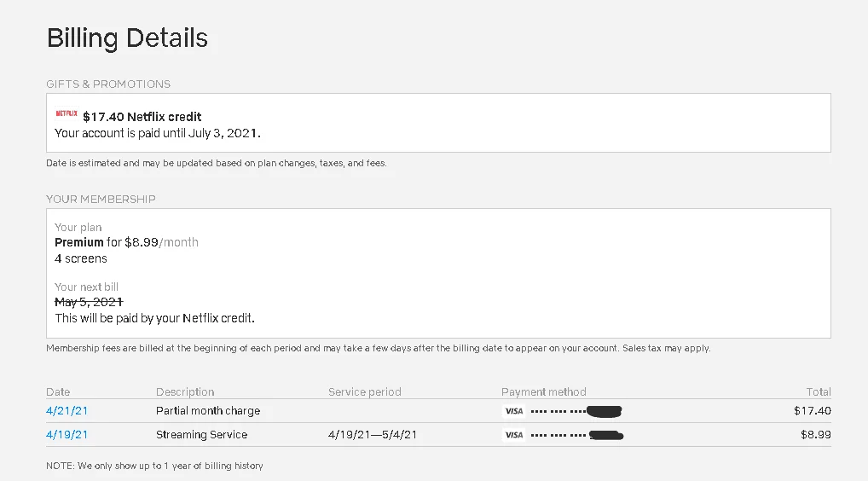Select "Partial month charge" description
868x481 pixels.
pos(208,411)
